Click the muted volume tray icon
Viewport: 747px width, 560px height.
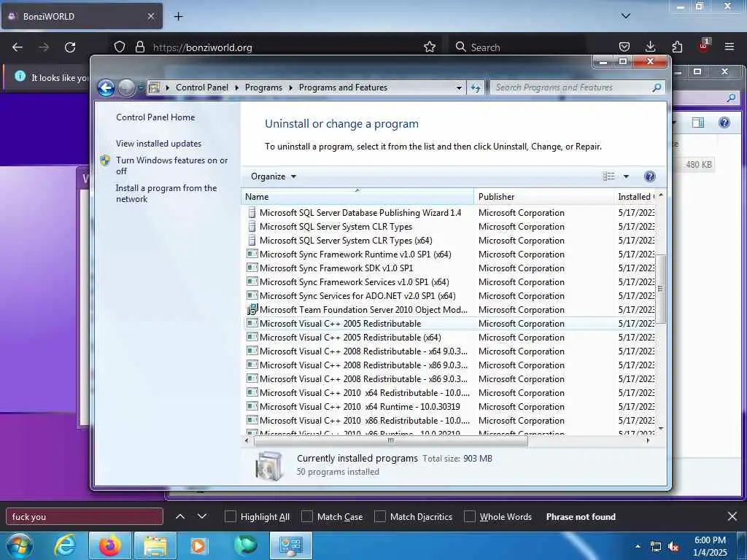673,547
